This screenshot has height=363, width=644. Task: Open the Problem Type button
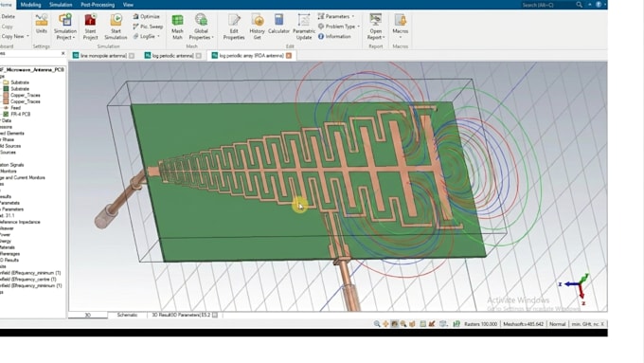click(336, 27)
